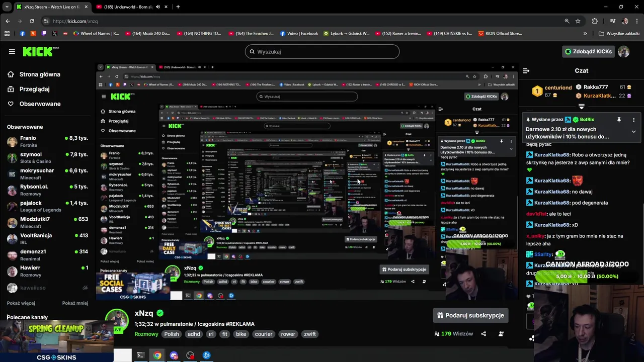Viewport: 644px width, 362px height.
Task: Collapse list with Pokaż mniej
Action: pyautogui.click(x=75, y=303)
